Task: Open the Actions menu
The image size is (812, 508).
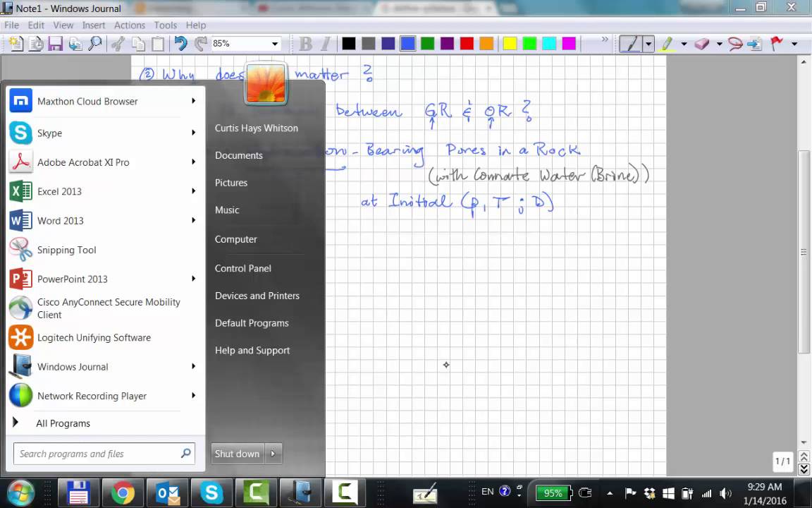Action: (130, 25)
